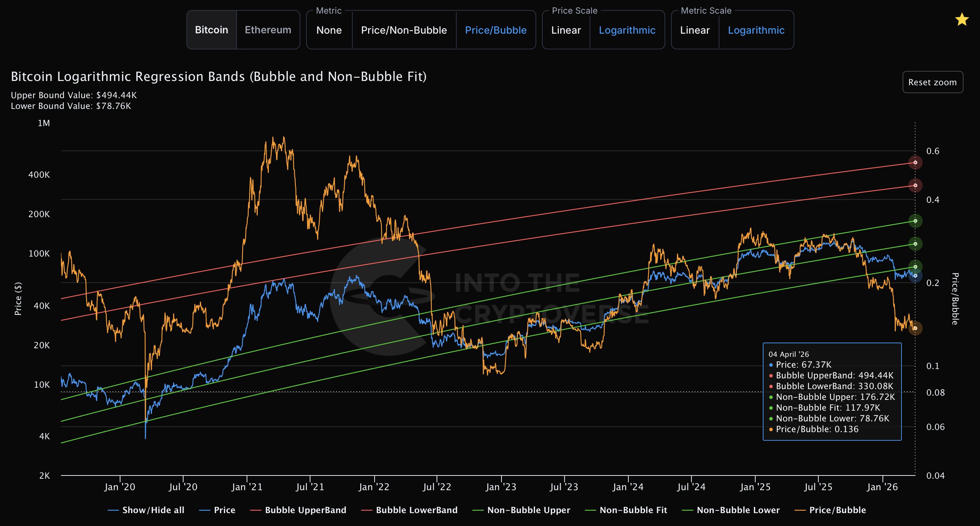
Task: Toggle the Price/Bubble legend series
Action: tap(837, 510)
